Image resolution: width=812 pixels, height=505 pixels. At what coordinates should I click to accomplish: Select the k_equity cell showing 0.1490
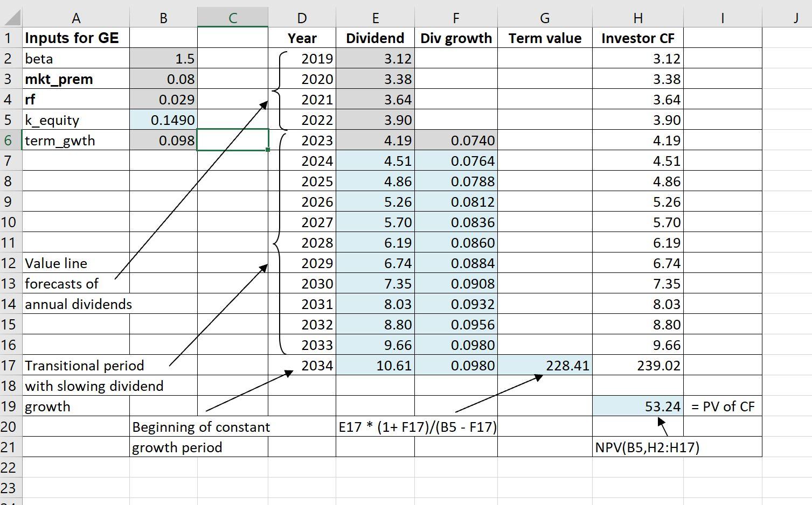click(163, 120)
